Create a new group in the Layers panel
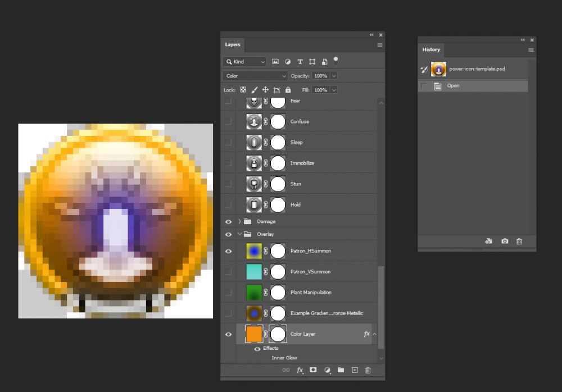This screenshot has width=562, height=392. [341, 370]
